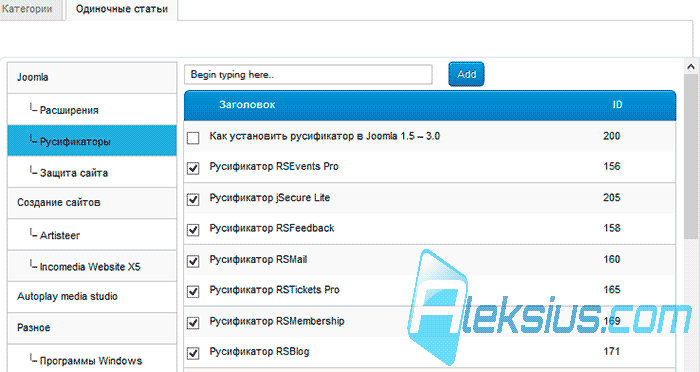This screenshot has height=372, width=700.
Task: Uncheck Русификатор RSTickets Pro checkbox
Action: pyautogui.click(x=193, y=292)
